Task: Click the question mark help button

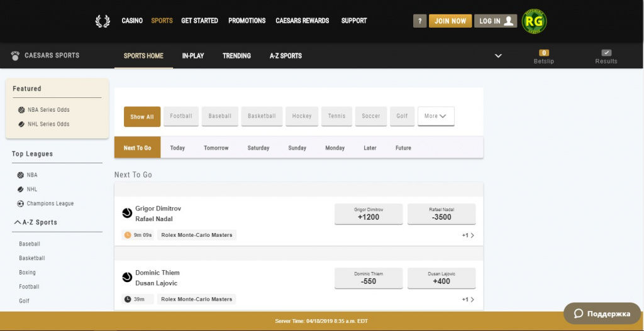Action: coord(419,21)
